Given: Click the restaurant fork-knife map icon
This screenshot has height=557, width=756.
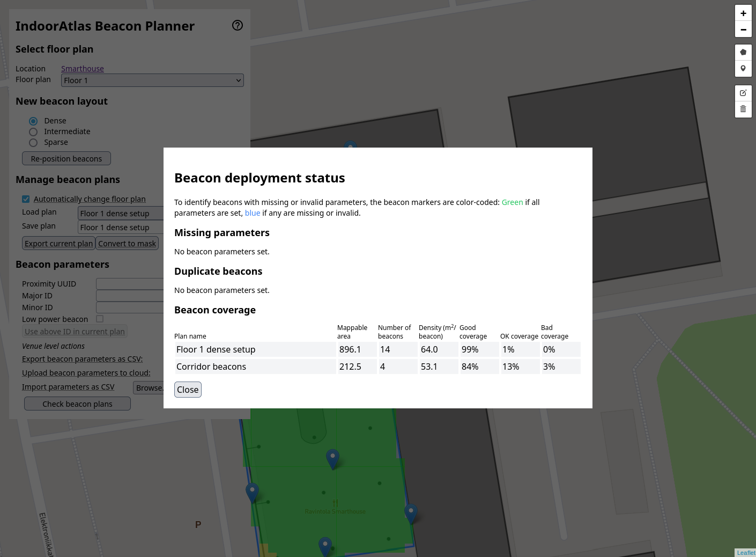Looking at the screenshot, I should pos(335,503).
